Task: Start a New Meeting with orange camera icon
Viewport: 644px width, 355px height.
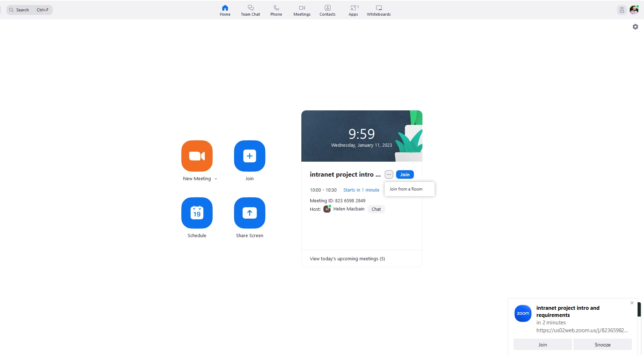Action: click(197, 156)
